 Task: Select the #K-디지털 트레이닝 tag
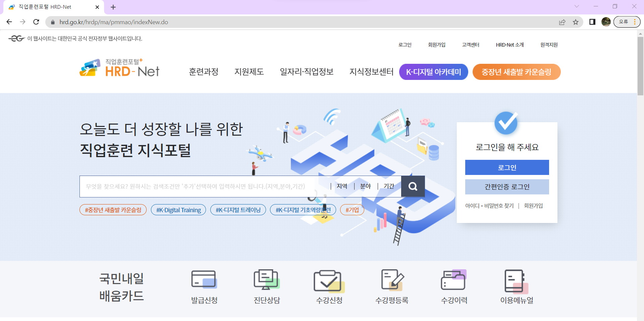point(238,210)
